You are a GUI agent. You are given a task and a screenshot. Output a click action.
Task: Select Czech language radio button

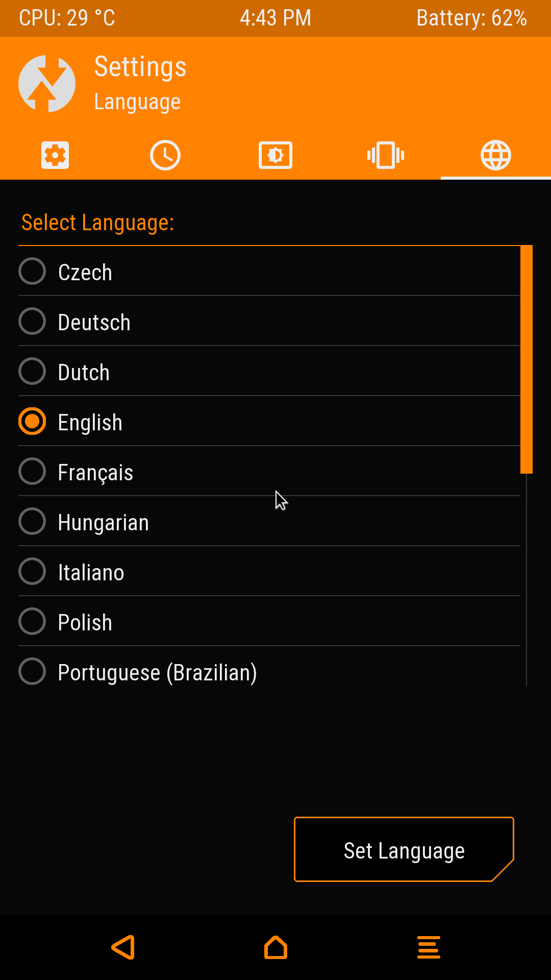pos(32,271)
